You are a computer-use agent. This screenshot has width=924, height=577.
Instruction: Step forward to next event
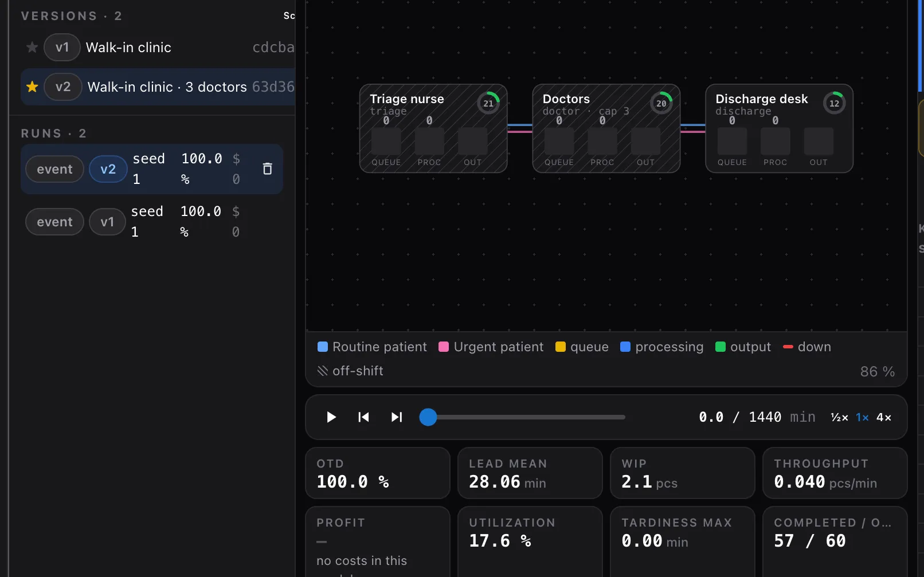(397, 417)
